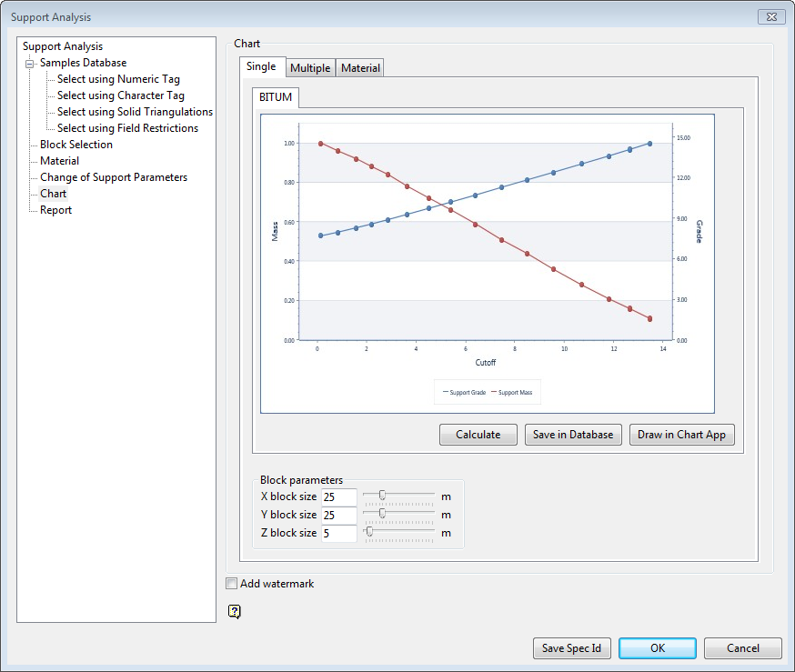Click Support Mass legend entry

point(512,392)
